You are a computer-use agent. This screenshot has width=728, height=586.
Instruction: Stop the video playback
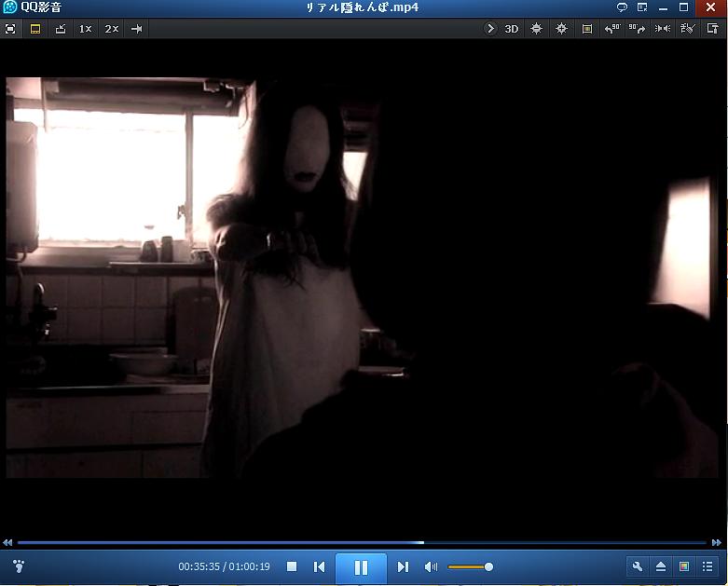[x=292, y=566]
